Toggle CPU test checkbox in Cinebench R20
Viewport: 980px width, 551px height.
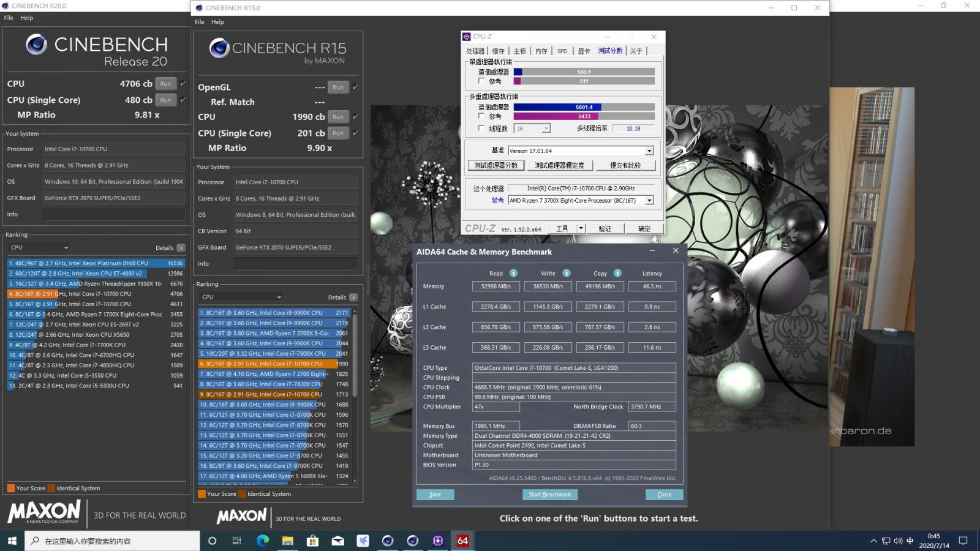click(183, 83)
